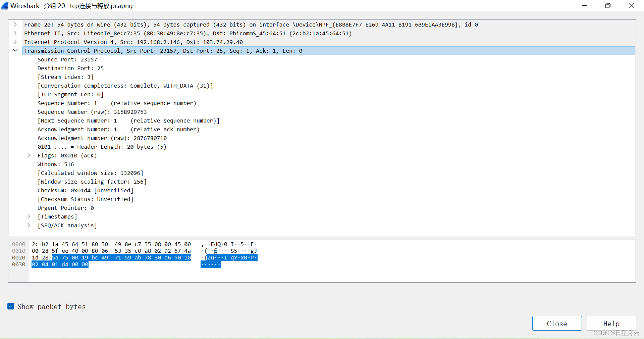Click the Wireshark shark fin title icon
The image size is (644, 339).
click(5, 6)
